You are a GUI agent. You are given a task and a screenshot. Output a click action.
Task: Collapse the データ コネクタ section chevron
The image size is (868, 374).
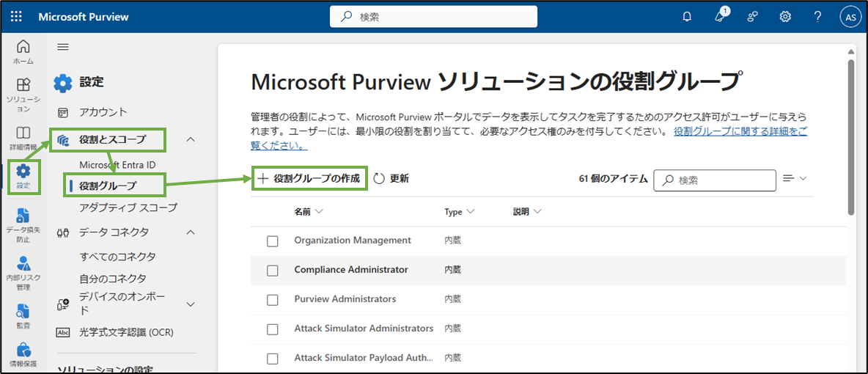tap(191, 232)
